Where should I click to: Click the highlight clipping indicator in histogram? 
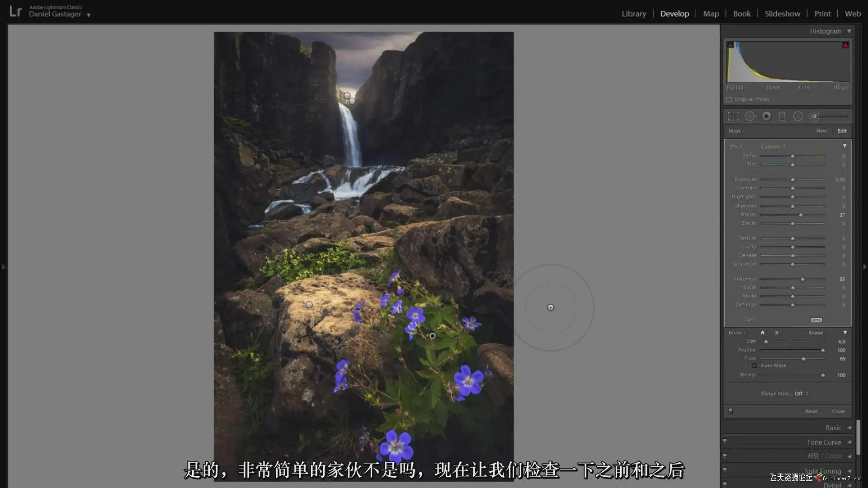coord(845,45)
